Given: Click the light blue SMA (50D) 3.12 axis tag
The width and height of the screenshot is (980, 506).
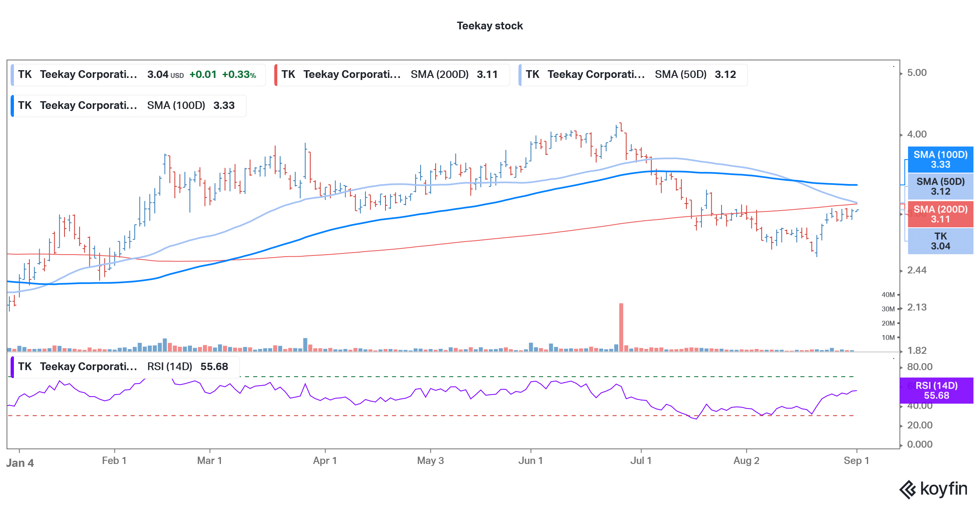Looking at the screenshot, I should (x=940, y=186).
